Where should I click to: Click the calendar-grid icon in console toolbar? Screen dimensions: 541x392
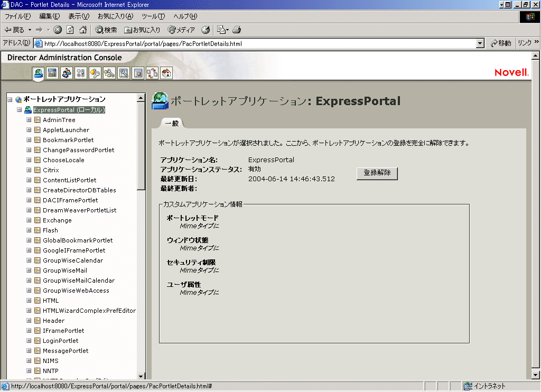click(52, 73)
